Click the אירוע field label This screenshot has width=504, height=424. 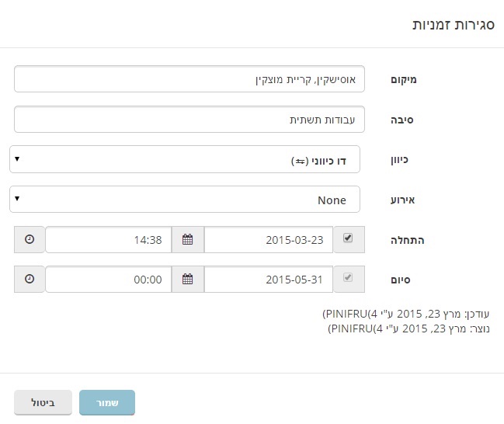404,200
